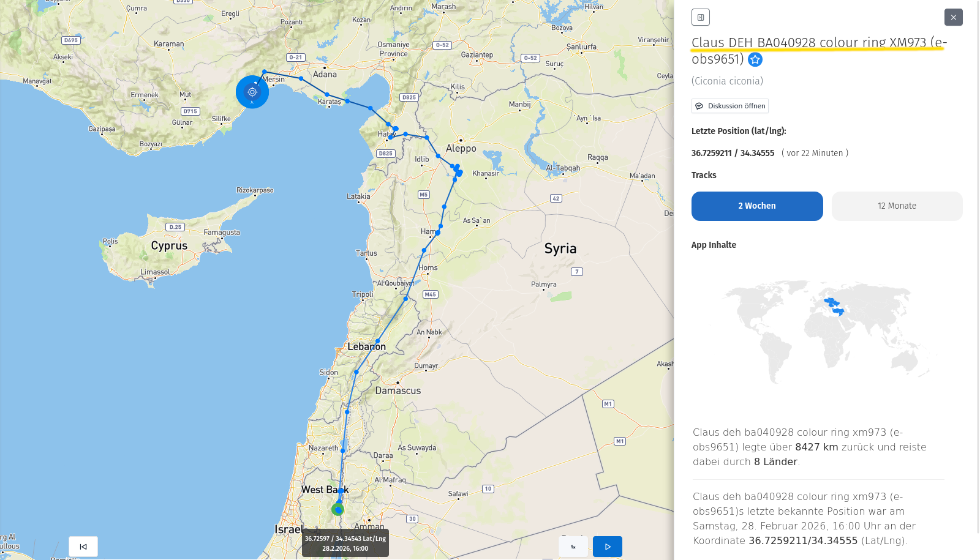Click the blue current-position target marker

click(x=252, y=92)
